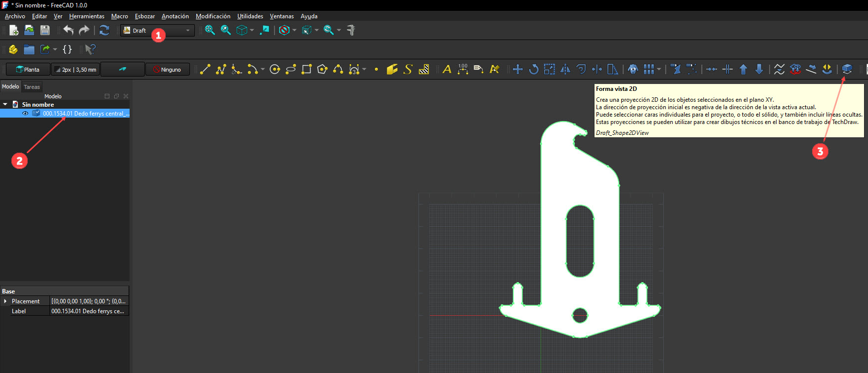This screenshot has width=868, height=373.
Task: Open the draw style dropdown arrow
Action: click(294, 30)
